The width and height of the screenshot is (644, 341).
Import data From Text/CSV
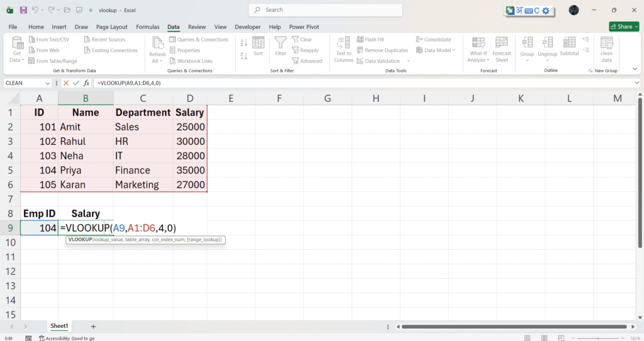tap(49, 40)
